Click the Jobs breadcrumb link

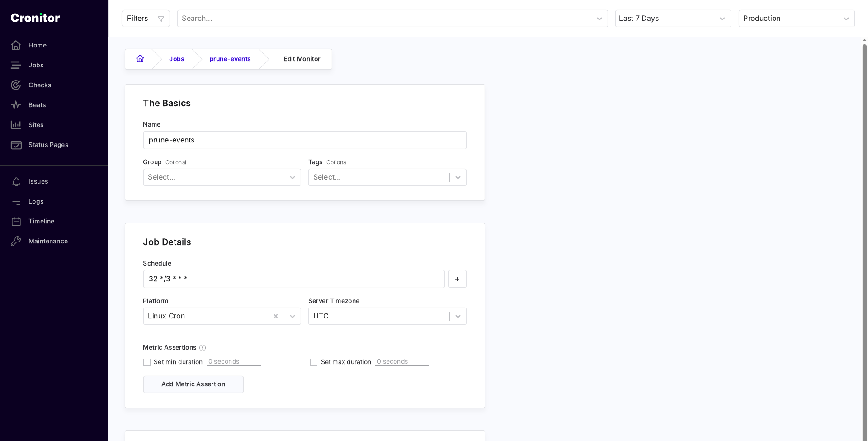coord(177,59)
